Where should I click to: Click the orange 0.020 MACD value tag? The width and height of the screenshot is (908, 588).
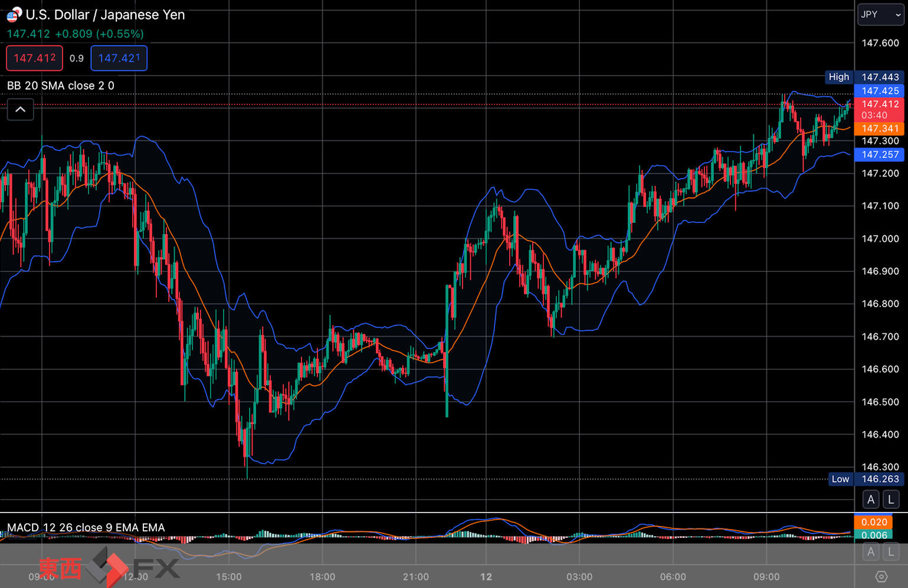(x=873, y=522)
